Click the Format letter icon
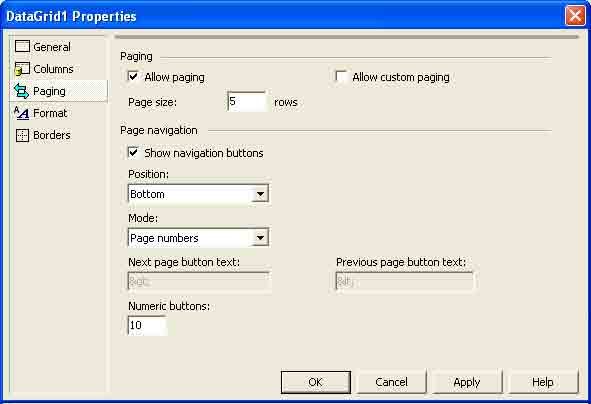The width and height of the screenshot is (591, 404). 21,113
